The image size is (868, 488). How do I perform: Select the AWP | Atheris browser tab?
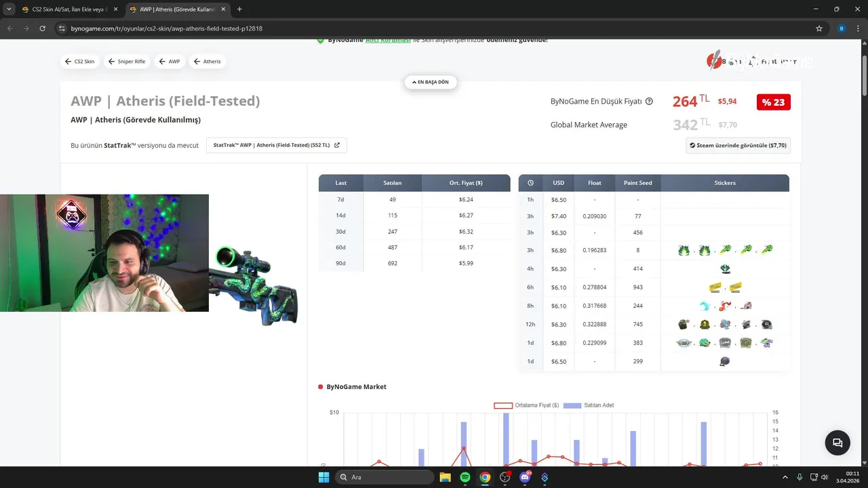(x=177, y=9)
